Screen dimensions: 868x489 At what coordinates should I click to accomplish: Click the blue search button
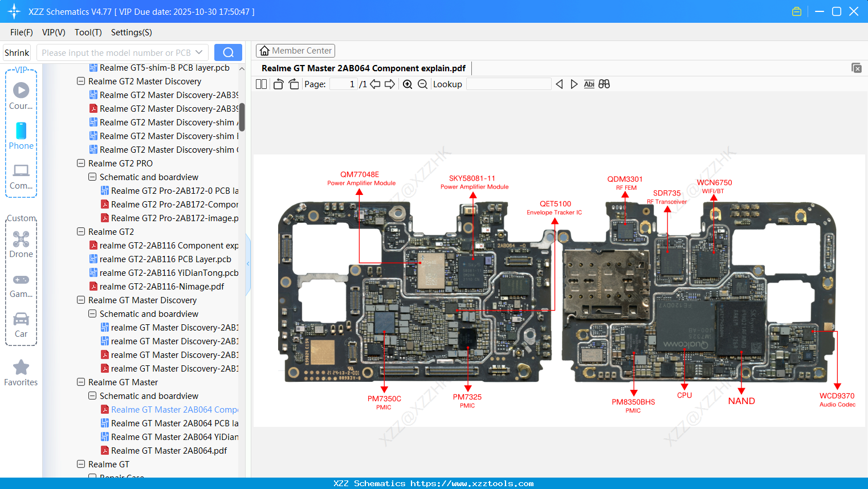tap(228, 52)
